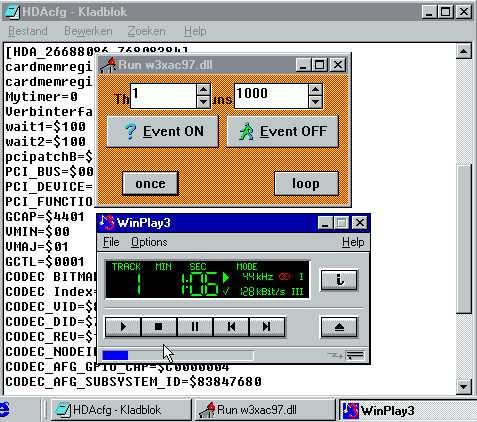
Task: Maximize the HDAcfg Kladblok window
Action: (445, 12)
